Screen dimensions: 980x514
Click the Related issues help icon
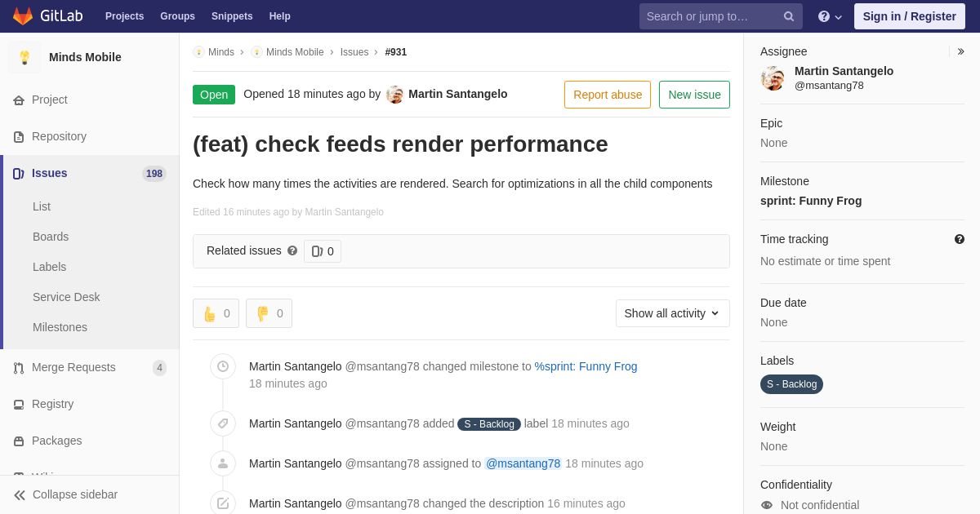[x=292, y=250]
